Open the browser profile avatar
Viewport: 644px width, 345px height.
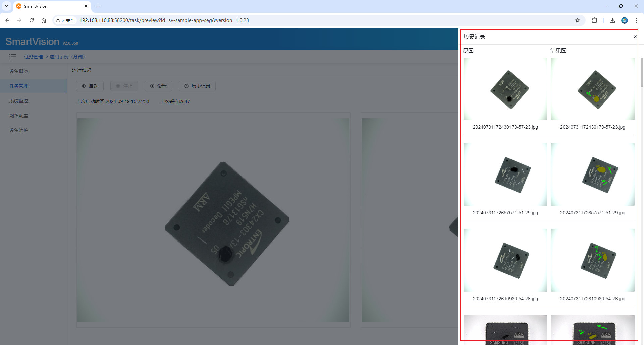[x=625, y=20]
